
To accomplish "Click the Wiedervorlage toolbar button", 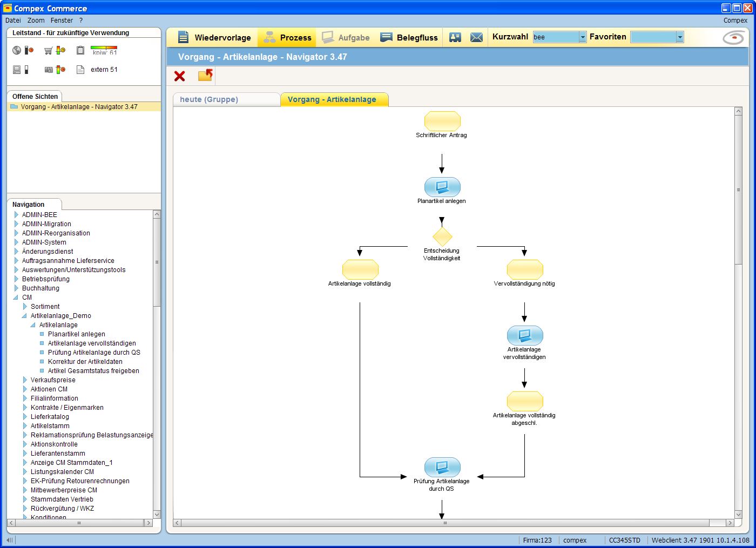I will point(214,37).
